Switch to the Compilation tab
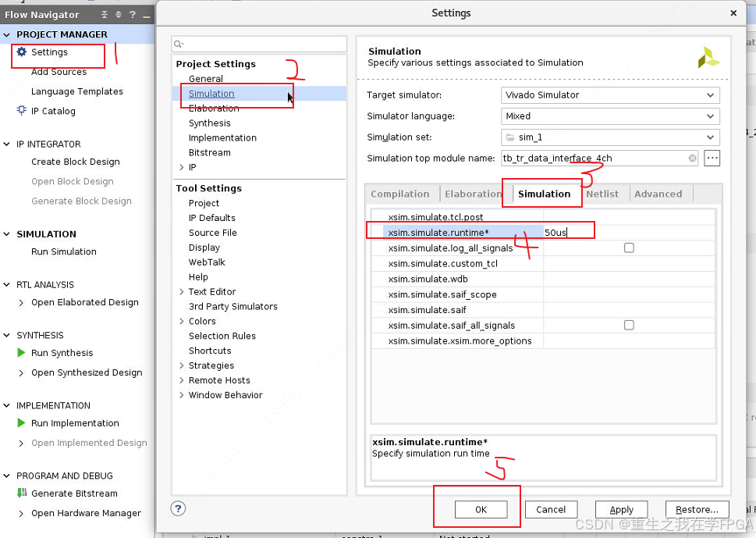Screen dimensions: 756x538 [x=399, y=194]
